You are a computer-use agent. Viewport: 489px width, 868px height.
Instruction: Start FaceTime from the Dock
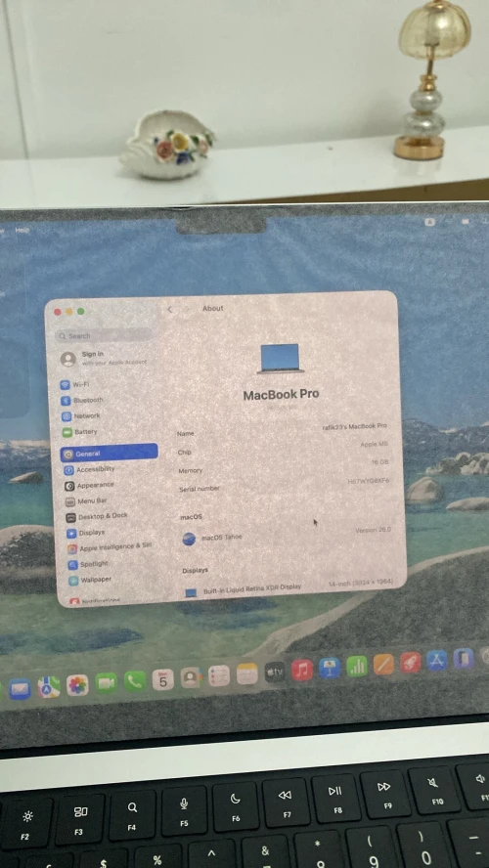pos(107,683)
